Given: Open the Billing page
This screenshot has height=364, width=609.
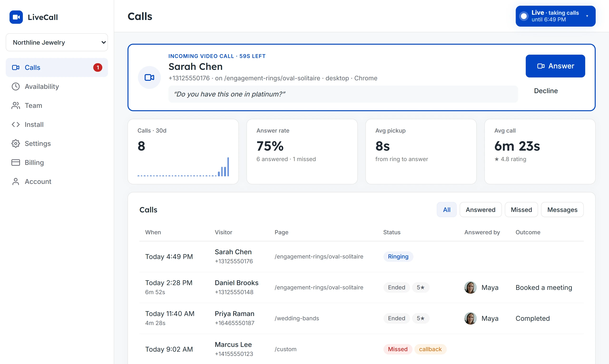Looking at the screenshot, I should pos(57,162).
